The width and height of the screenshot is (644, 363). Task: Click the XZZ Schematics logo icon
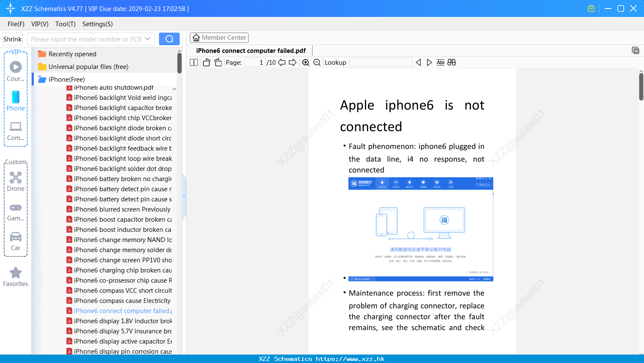click(x=11, y=8)
